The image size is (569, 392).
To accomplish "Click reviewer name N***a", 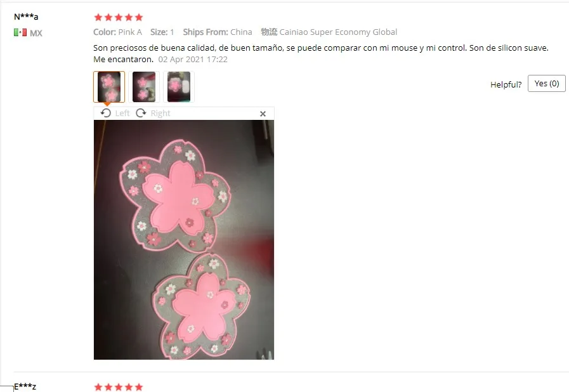I will (26, 16).
